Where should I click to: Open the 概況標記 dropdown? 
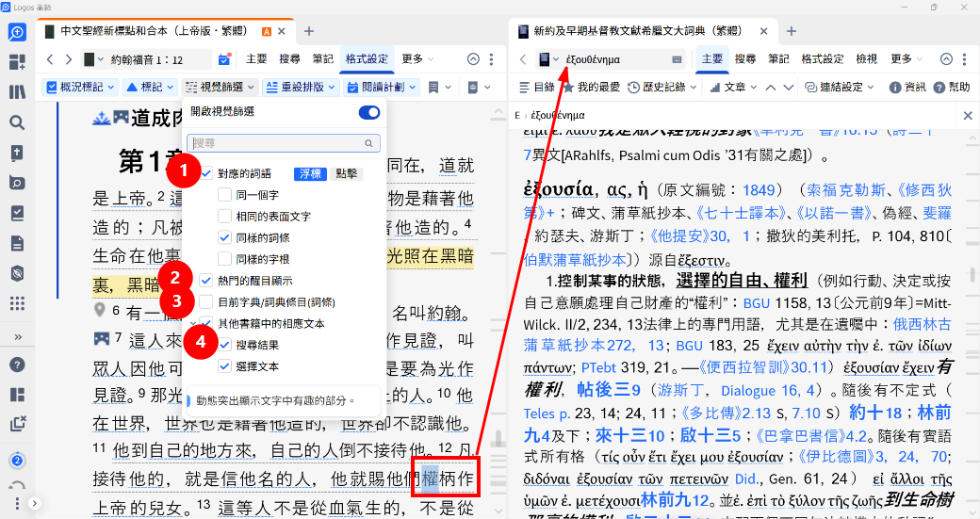(81, 88)
